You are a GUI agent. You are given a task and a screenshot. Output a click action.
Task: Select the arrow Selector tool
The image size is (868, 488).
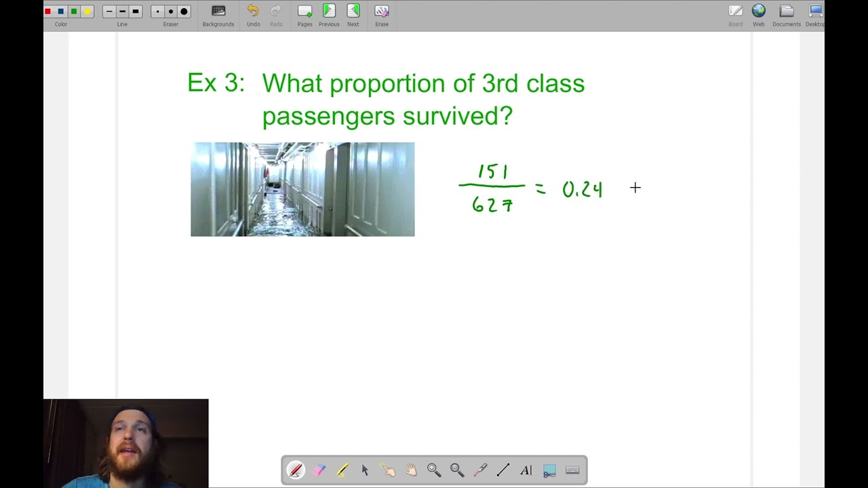pyautogui.click(x=365, y=470)
